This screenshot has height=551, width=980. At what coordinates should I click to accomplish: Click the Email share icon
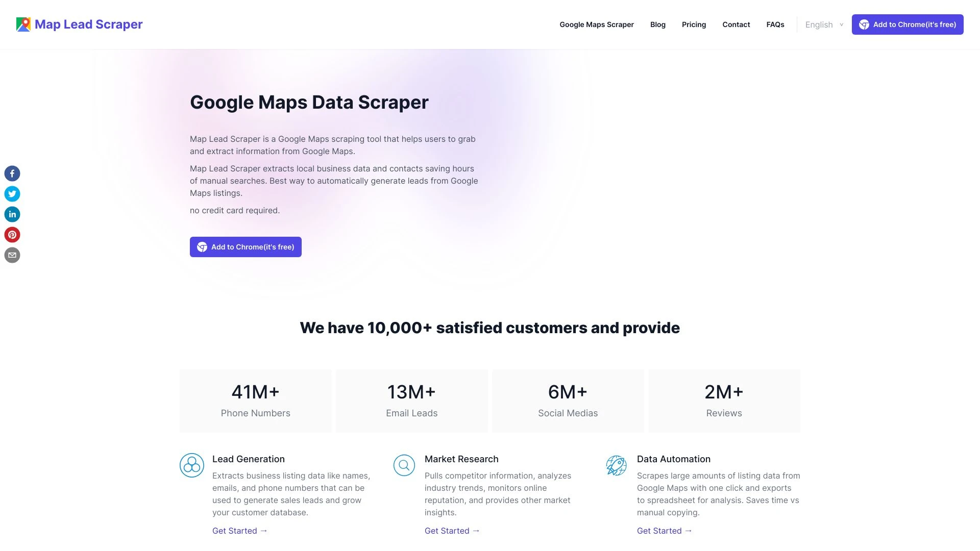(12, 255)
